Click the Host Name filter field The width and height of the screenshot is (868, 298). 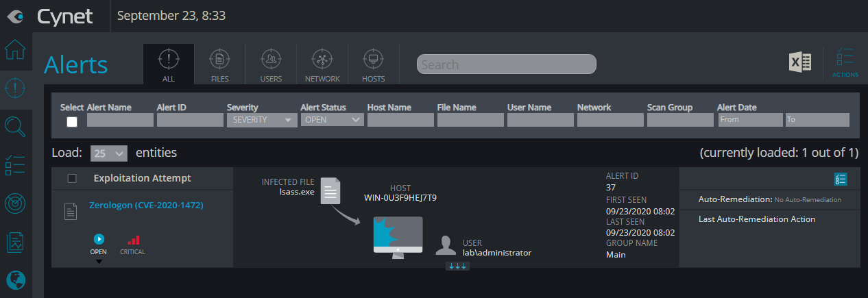coord(400,120)
